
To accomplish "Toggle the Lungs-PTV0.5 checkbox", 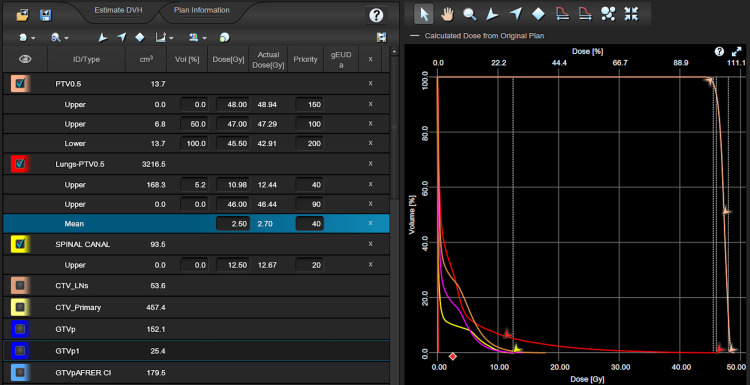I will click(20, 164).
